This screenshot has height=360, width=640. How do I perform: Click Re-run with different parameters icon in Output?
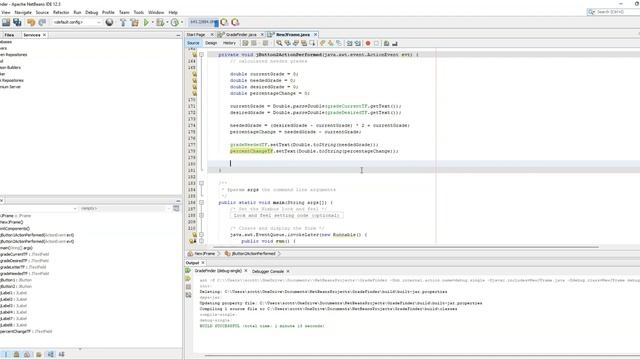pos(188,279)
